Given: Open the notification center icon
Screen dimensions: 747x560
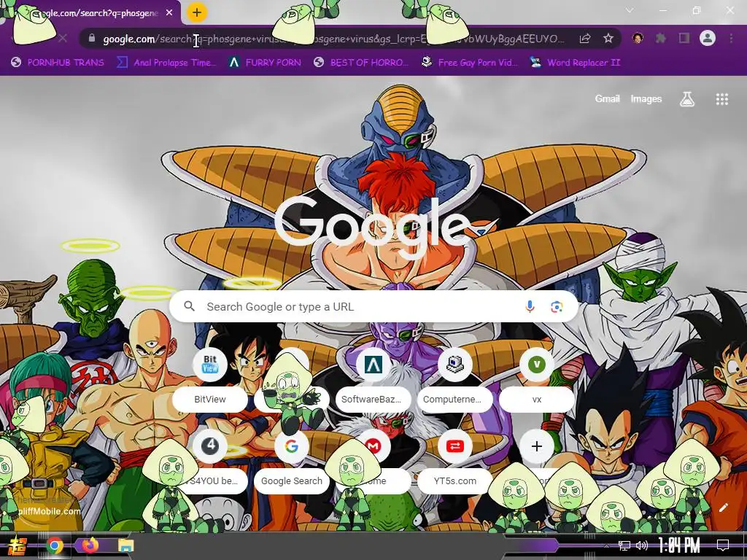Looking at the screenshot, I should pyautogui.click(x=723, y=545).
